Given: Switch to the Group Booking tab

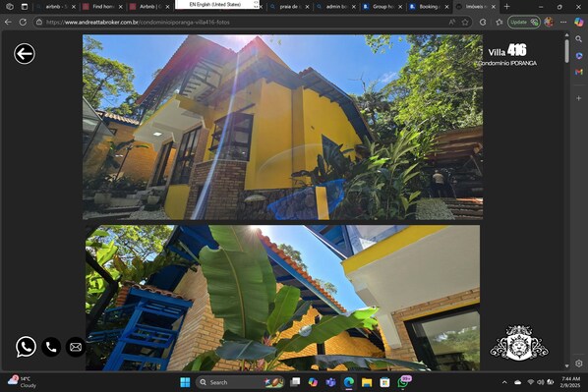Looking at the screenshot, I should 382,6.
